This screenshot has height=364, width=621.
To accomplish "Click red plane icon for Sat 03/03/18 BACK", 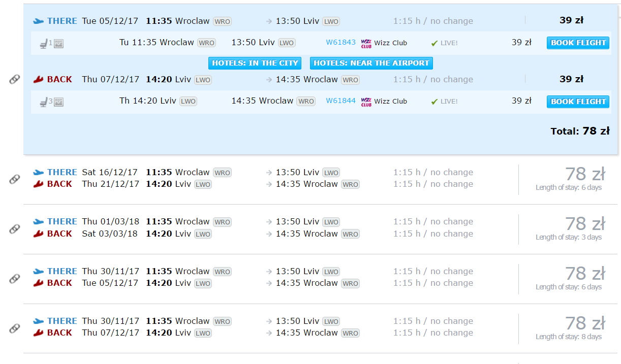I will 39,234.
